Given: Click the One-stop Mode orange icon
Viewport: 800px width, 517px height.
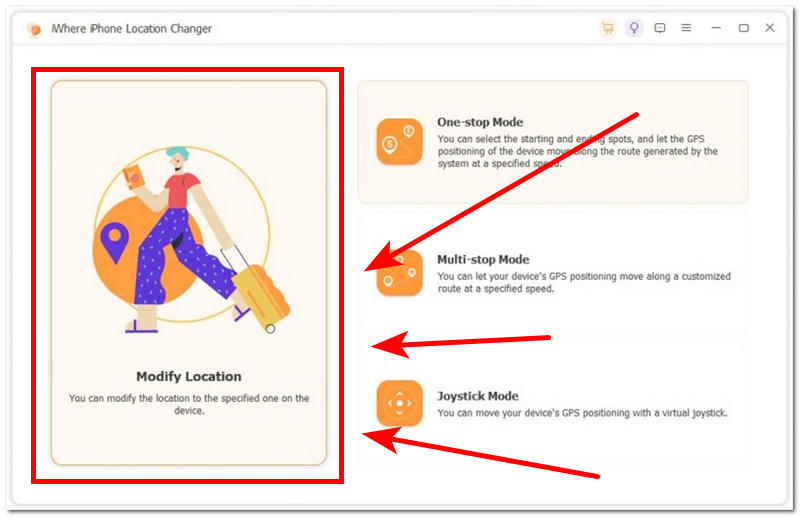Looking at the screenshot, I should [x=399, y=141].
